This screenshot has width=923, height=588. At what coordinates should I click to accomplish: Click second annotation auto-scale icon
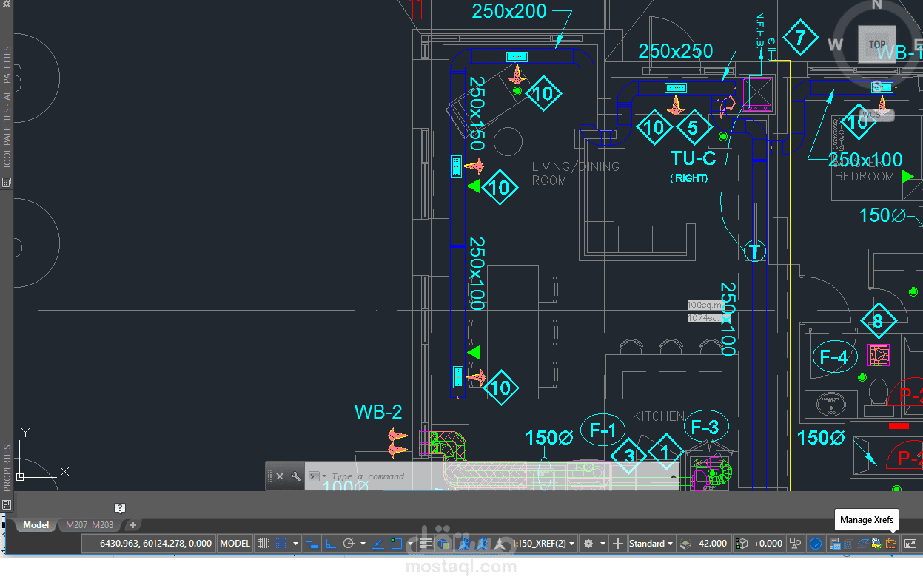(x=483, y=544)
